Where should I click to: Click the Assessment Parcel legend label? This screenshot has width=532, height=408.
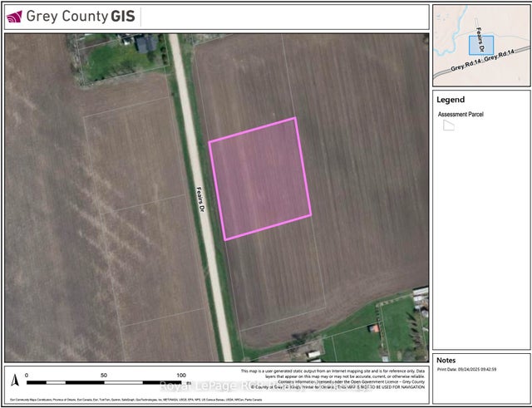coord(461,114)
